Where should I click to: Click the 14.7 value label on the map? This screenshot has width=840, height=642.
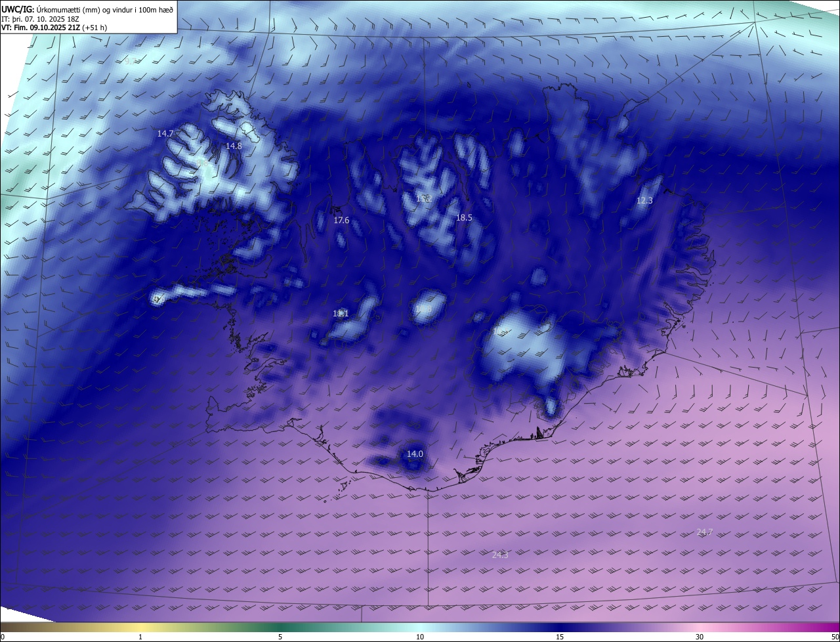(x=165, y=133)
